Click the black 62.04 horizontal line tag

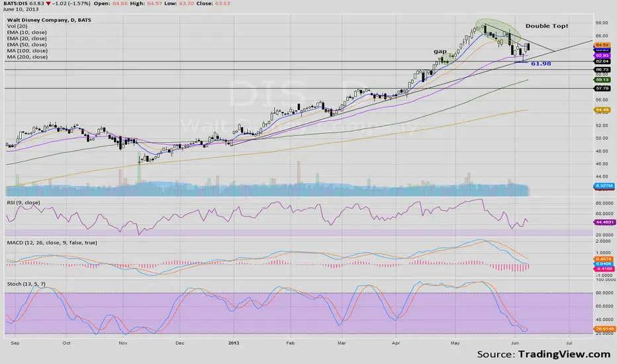click(x=602, y=62)
